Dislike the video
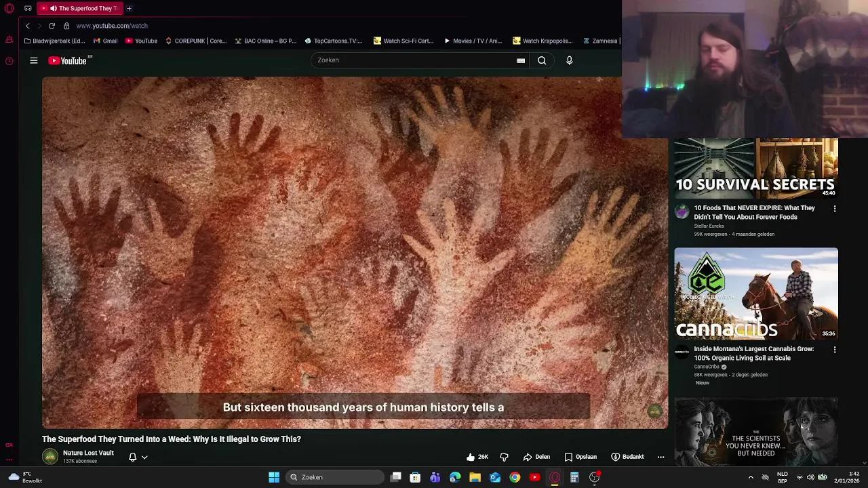 pos(504,457)
